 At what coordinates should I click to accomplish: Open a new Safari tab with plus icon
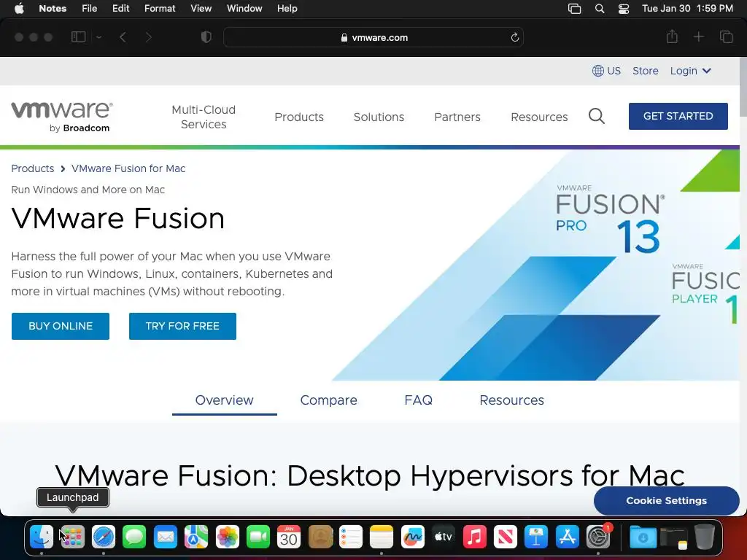[x=698, y=36]
